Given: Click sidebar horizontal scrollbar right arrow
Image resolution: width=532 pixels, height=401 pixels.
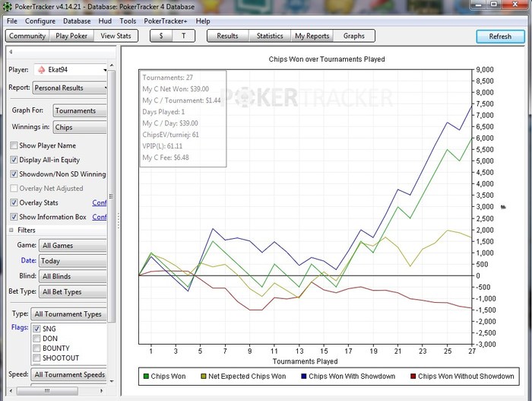Looking at the screenshot, I should (101, 391).
